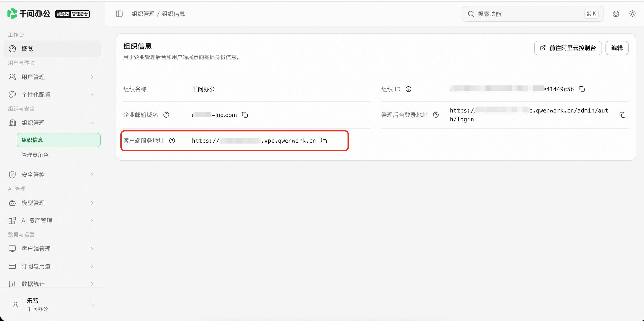
Task: Open 概览 overview in the sidebar
Action: tap(52, 49)
